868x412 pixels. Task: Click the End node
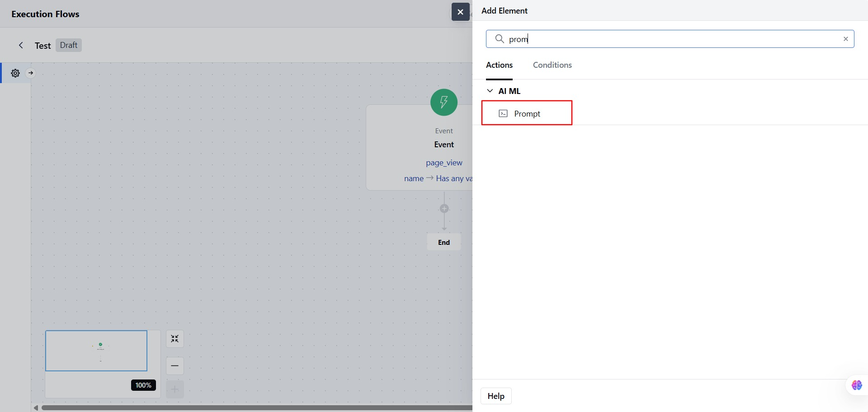pos(444,242)
